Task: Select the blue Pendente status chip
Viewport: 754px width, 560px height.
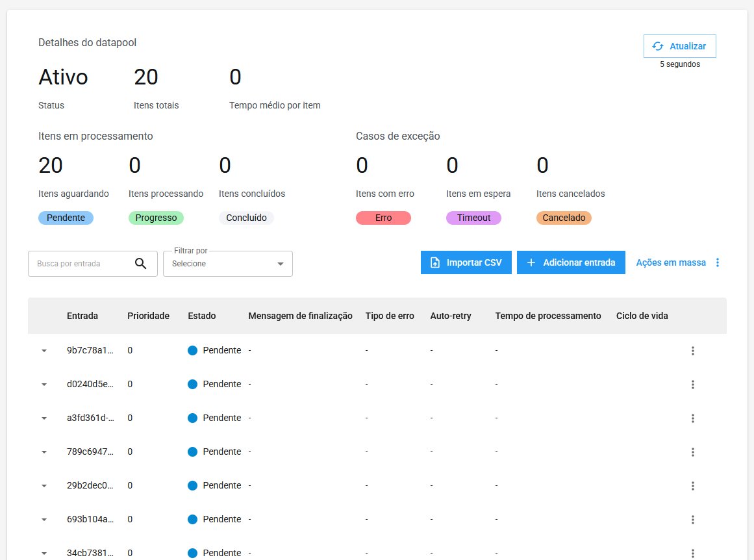Action: click(x=66, y=218)
